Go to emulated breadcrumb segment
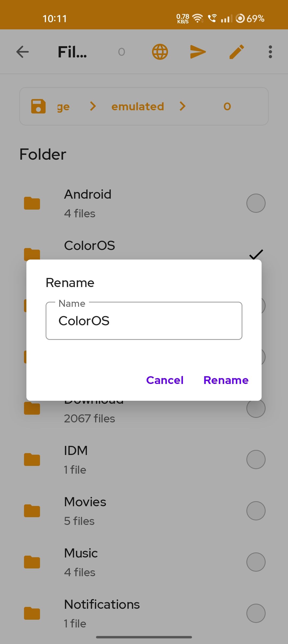288x644 pixels. point(138,107)
